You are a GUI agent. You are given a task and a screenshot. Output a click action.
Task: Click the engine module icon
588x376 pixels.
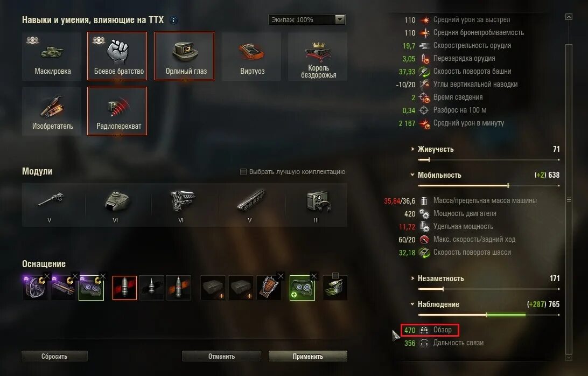pos(183,205)
